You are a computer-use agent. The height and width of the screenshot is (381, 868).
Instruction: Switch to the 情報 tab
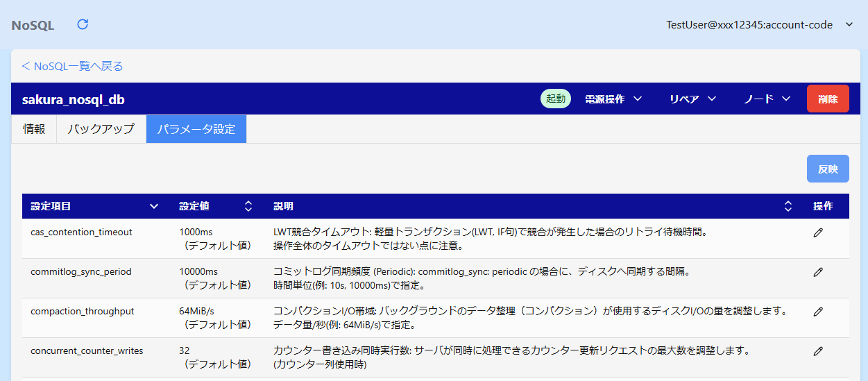pyautogui.click(x=34, y=129)
